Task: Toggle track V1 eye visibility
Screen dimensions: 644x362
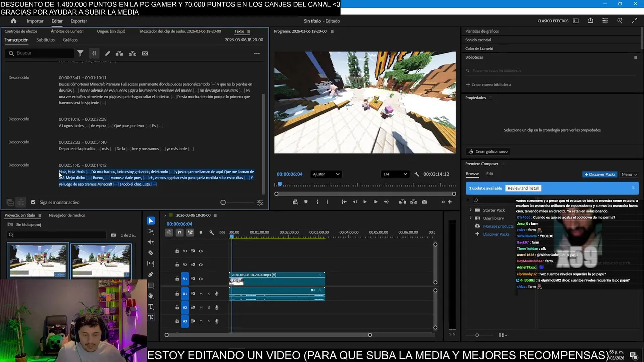Action: 201,279
